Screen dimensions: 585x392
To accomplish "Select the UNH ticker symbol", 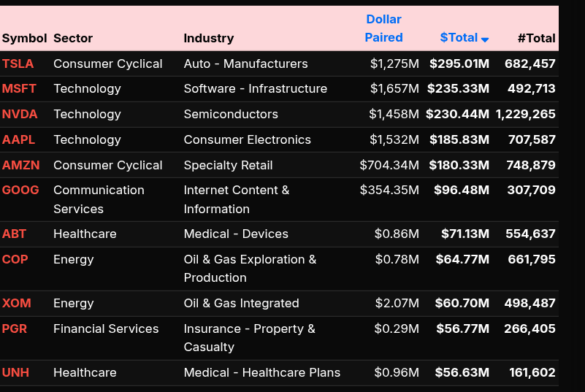I will point(16,372).
